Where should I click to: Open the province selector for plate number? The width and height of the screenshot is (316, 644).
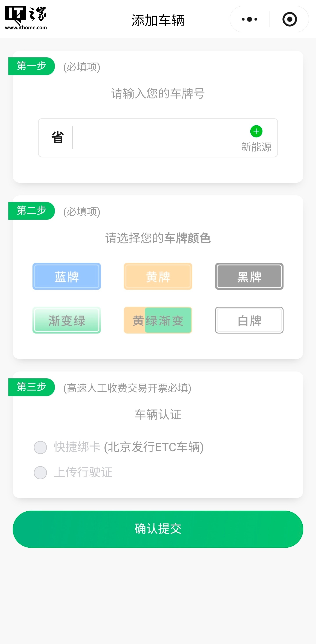coord(57,137)
